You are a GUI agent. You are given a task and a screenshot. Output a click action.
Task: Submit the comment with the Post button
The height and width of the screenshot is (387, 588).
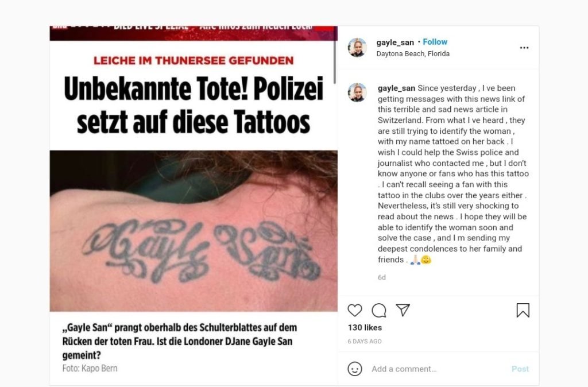tap(520, 369)
